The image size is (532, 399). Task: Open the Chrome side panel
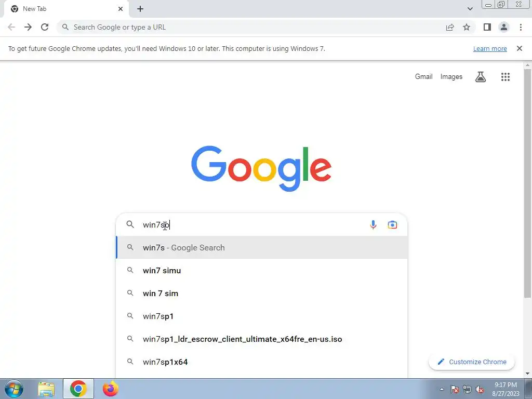click(x=487, y=27)
